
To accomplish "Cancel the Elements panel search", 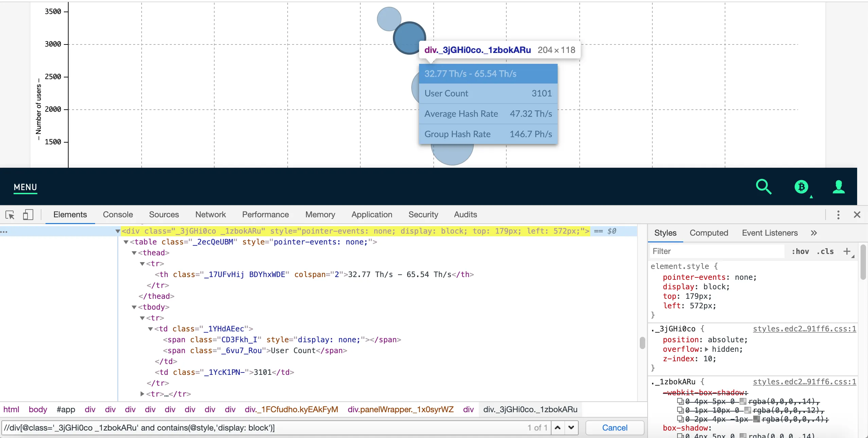I will pos(614,428).
